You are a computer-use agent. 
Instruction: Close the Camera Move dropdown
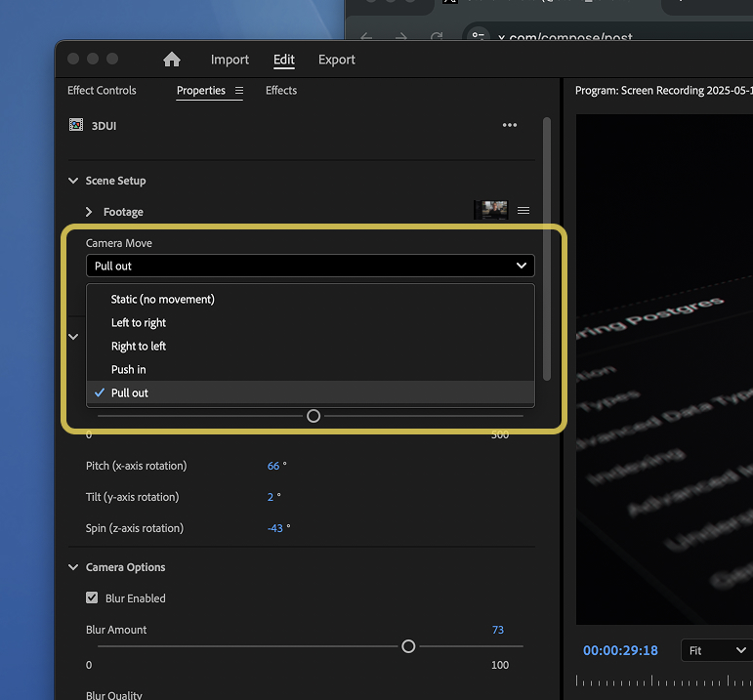point(311,266)
